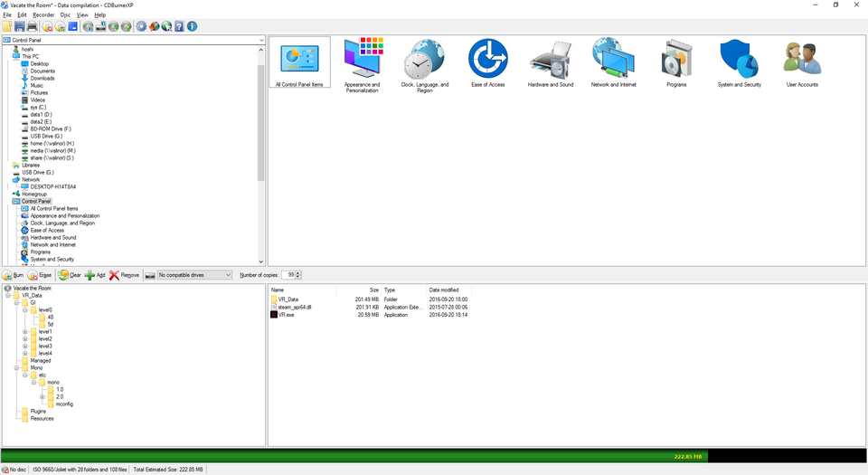Click the Remove button with red X
This screenshot has width=868, height=475.
(125, 275)
